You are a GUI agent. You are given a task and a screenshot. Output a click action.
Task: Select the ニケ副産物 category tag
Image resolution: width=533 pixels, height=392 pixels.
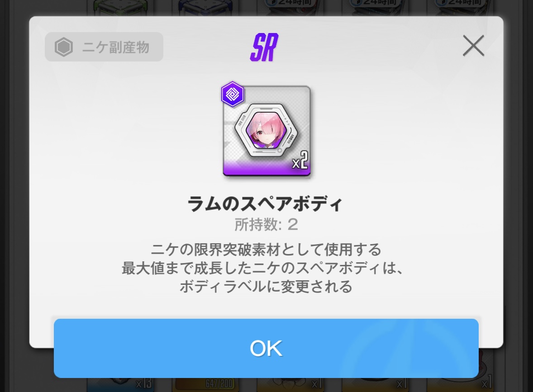(x=104, y=47)
